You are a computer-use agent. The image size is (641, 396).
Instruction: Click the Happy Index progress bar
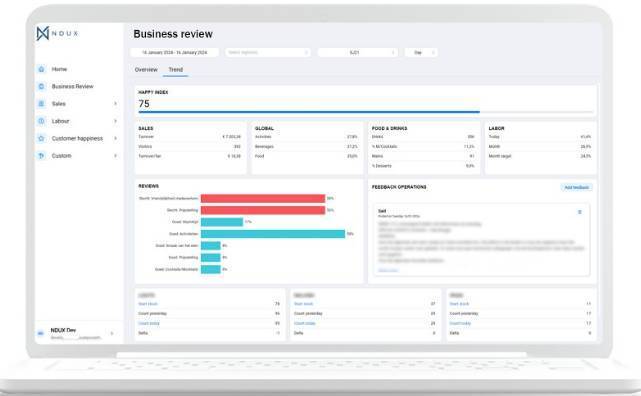(x=366, y=112)
